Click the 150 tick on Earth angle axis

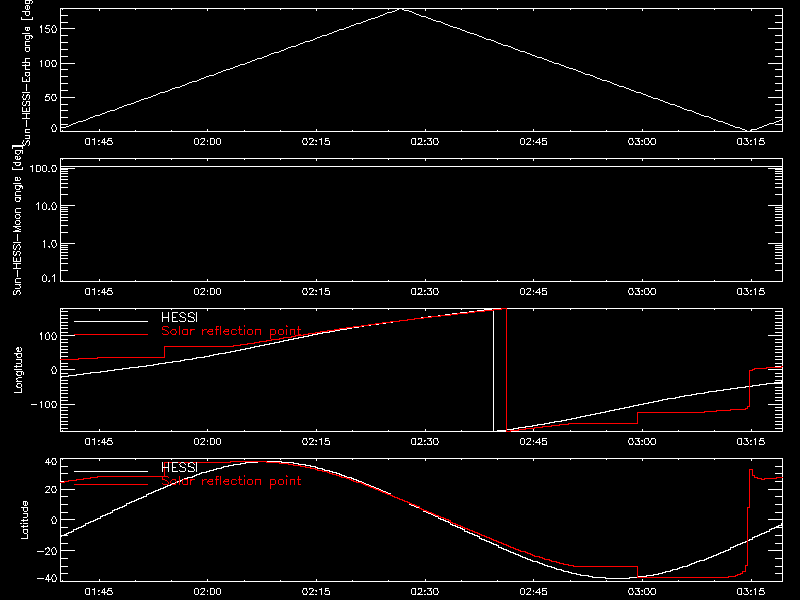pos(47,29)
